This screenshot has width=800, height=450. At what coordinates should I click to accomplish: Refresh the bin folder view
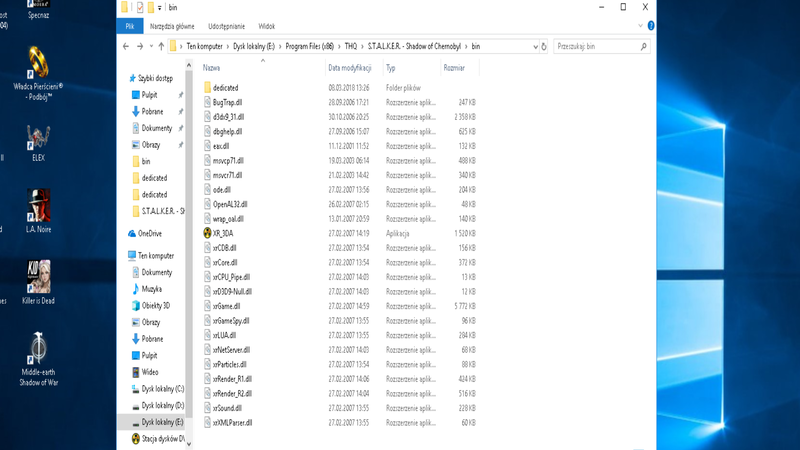coord(544,46)
